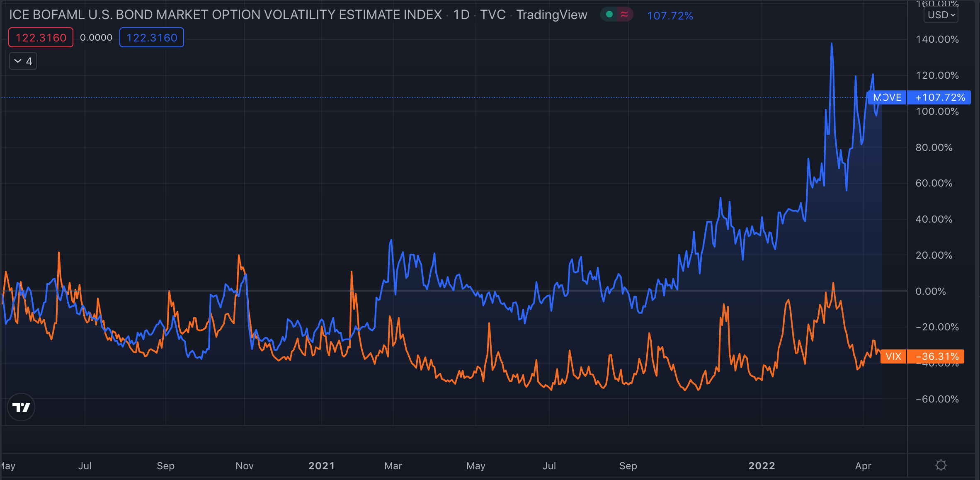
Task: Click the 2021 marker on time axis
Action: [321, 466]
